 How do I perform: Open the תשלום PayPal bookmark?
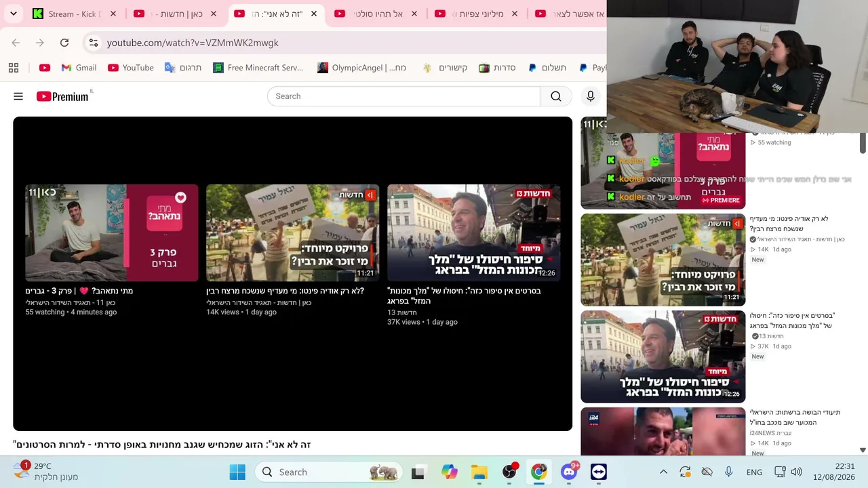coord(547,68)
